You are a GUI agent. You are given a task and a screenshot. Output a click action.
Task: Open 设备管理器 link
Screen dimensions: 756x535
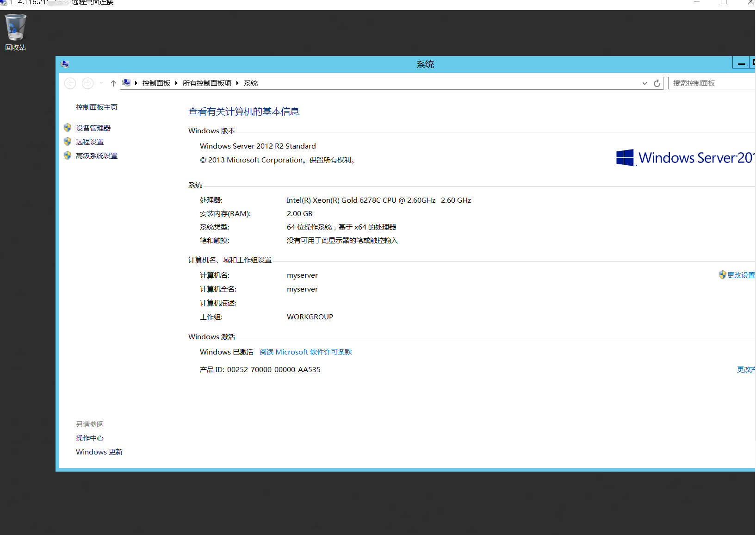[93, 128]
